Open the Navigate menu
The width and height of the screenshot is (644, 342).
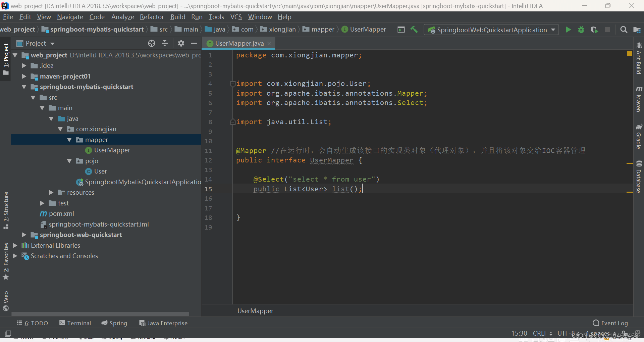coord(70,17)
